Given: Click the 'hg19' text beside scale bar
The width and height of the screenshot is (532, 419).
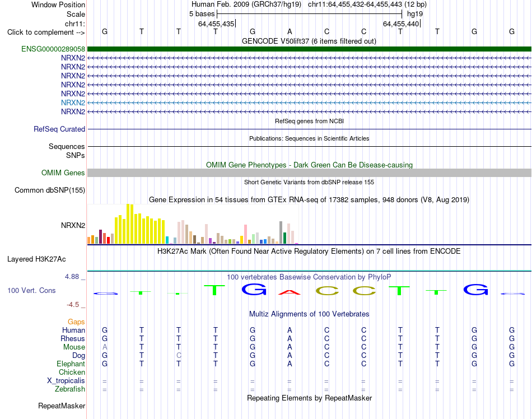Looking at the screenshot, I should click(x=415, y=14).
